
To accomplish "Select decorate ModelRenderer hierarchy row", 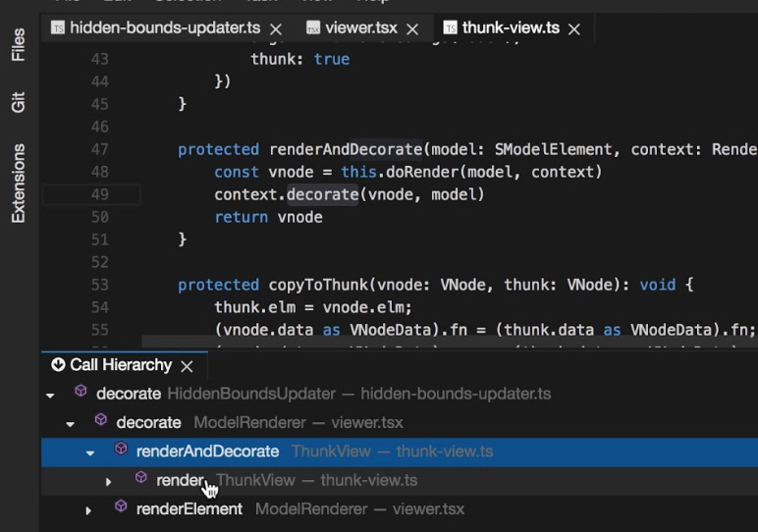I will pyautogui.click(x=400, y=423).
